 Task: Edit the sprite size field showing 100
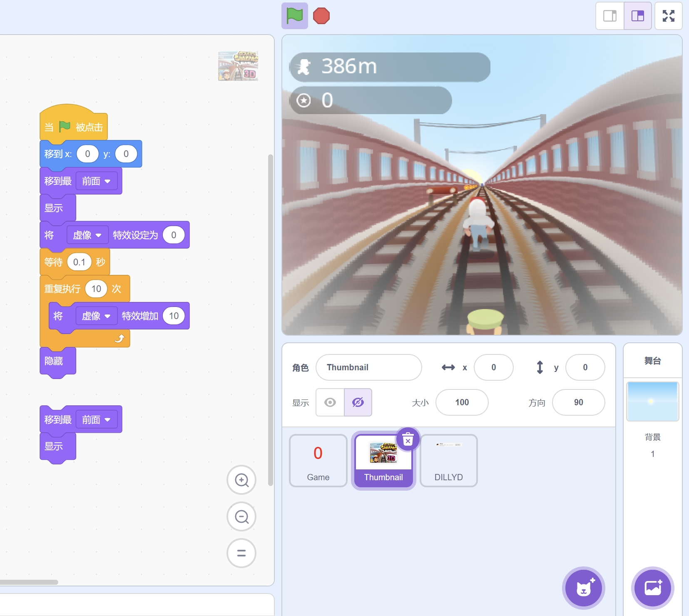[462, 402]
